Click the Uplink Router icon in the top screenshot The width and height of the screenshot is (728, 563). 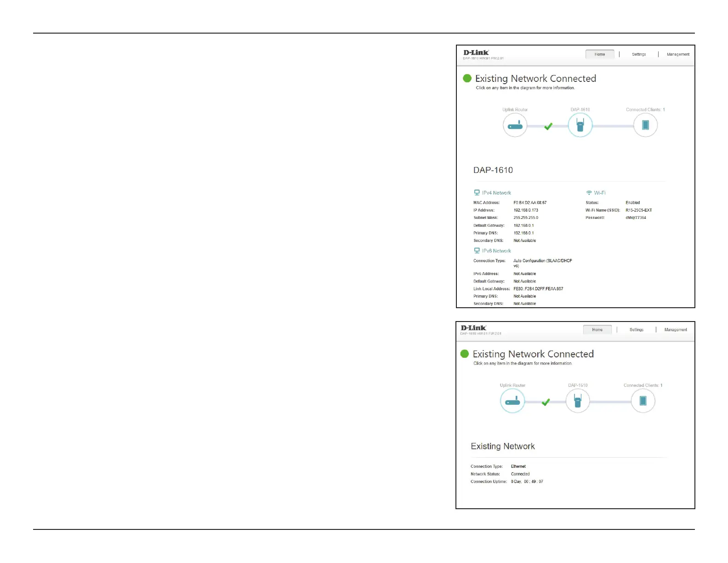tap(515, 125)
